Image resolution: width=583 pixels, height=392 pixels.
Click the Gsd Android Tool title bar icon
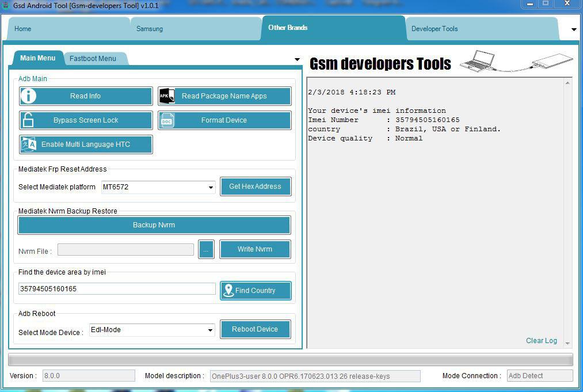pyautogui.click(x=6, y=4)
